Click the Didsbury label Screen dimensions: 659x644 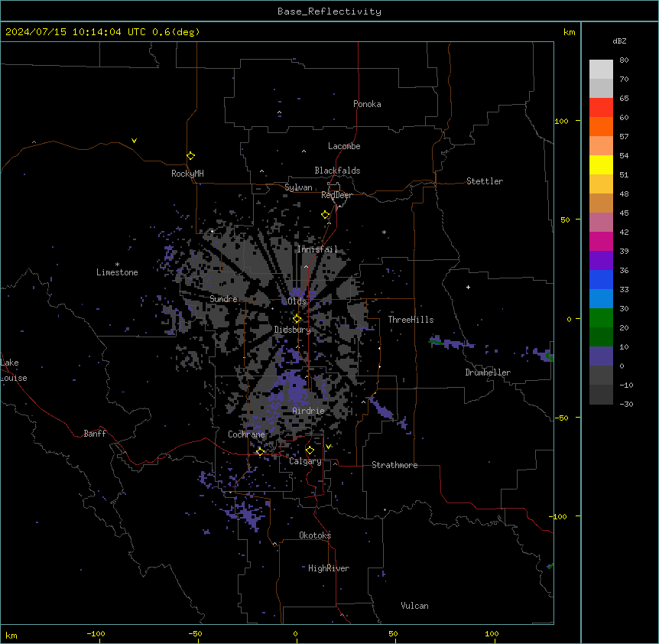coord(293,330)
